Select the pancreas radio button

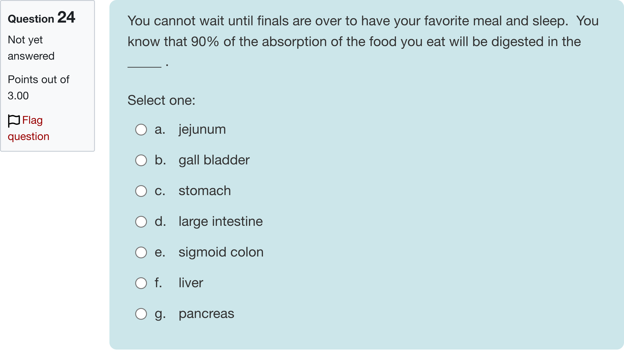pyautogui.click(x=141, y=314)
